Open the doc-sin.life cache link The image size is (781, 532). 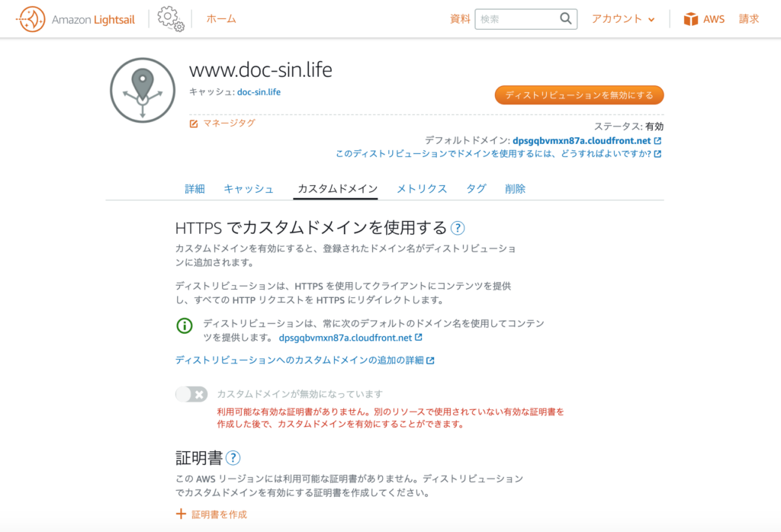(x=259, y=92)
